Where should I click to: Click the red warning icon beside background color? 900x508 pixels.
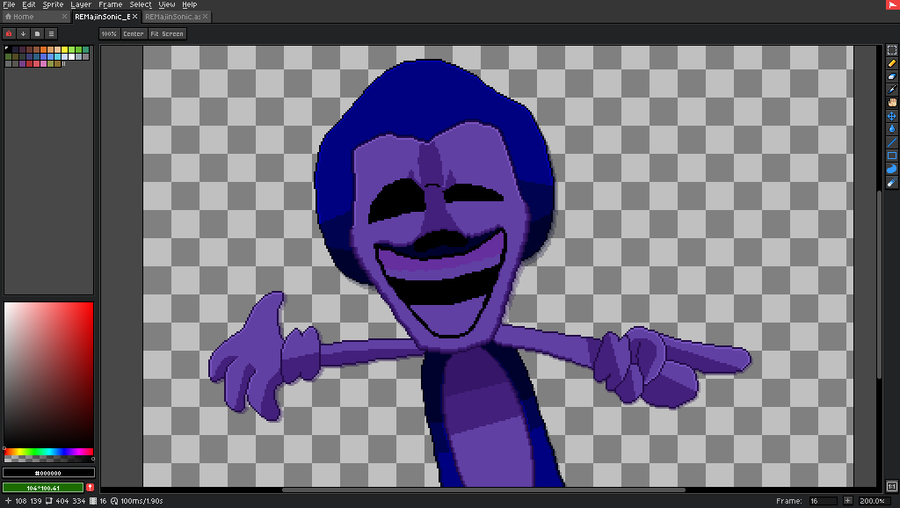click(90, 487)
